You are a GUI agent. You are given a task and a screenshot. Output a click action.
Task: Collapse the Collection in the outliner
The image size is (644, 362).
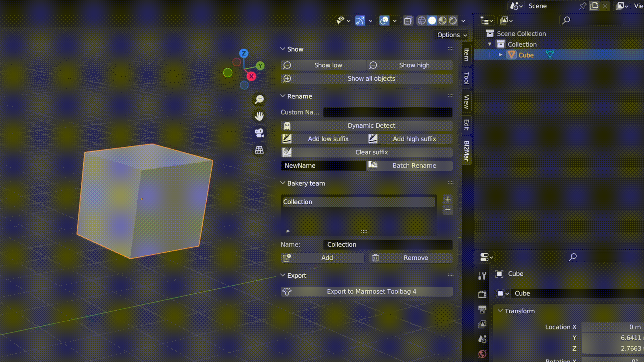click(490, 44)
